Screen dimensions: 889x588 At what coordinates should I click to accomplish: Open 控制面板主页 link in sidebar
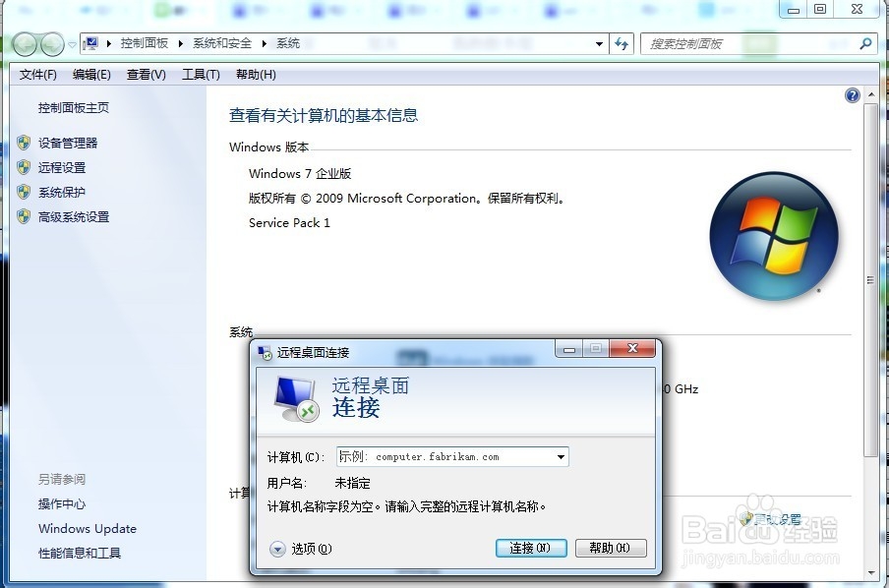click(x=73, y=108)
